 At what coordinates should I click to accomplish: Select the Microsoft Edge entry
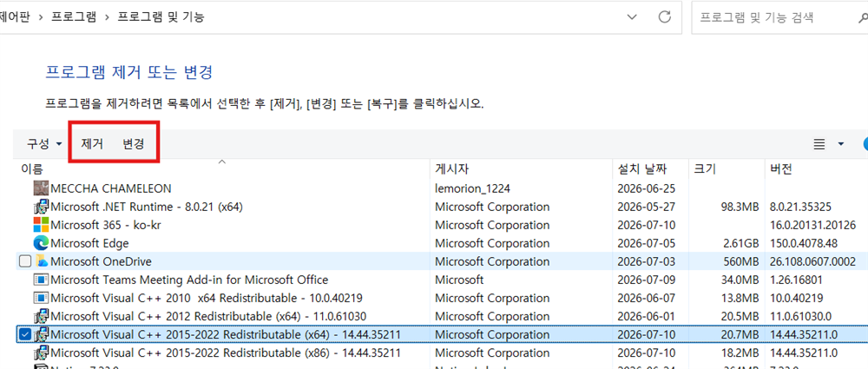coord(89,243)
